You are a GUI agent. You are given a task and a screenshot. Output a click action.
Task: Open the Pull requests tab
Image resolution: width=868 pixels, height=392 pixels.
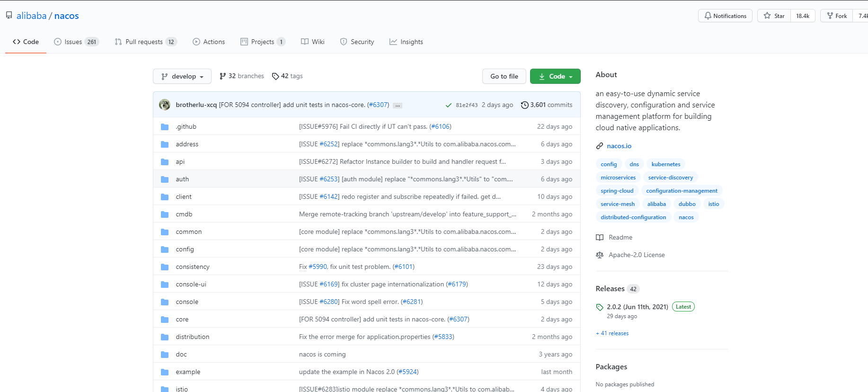pos(146,42)
